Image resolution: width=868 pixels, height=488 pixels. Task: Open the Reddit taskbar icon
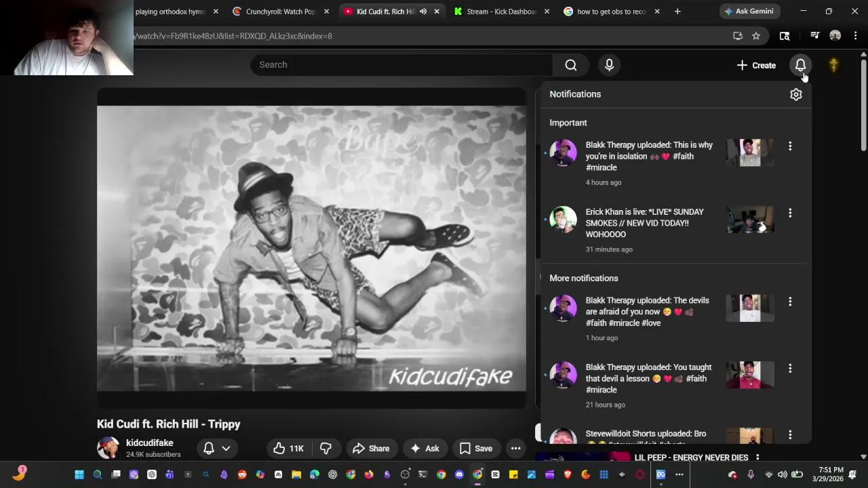[x=242, y=474]
